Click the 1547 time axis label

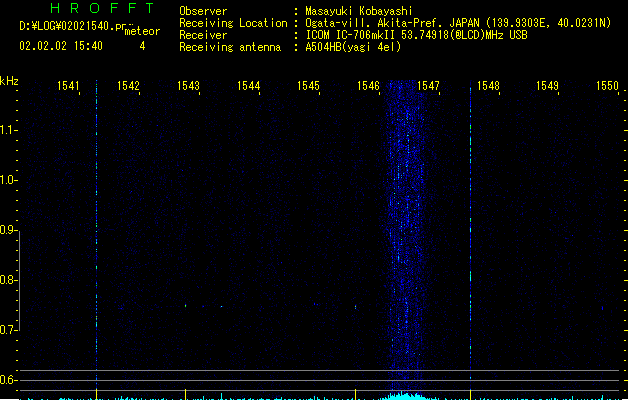[428, 86]
